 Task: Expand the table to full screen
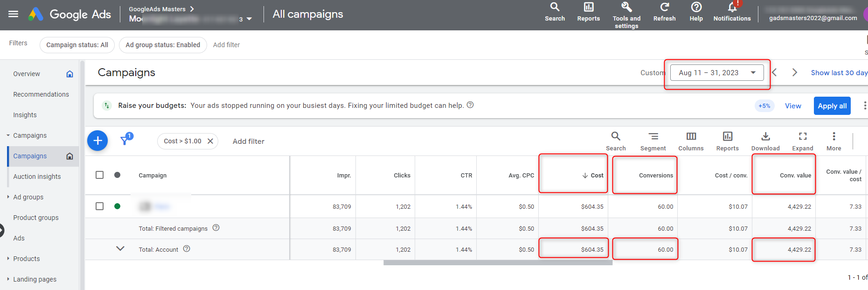(x=802, y=141)
